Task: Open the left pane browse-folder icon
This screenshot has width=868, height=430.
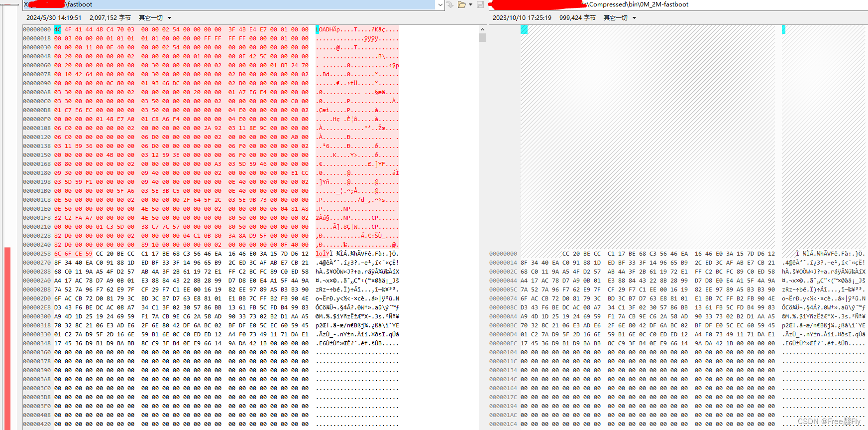Action: pyautogui.click(x=461, y=4)
